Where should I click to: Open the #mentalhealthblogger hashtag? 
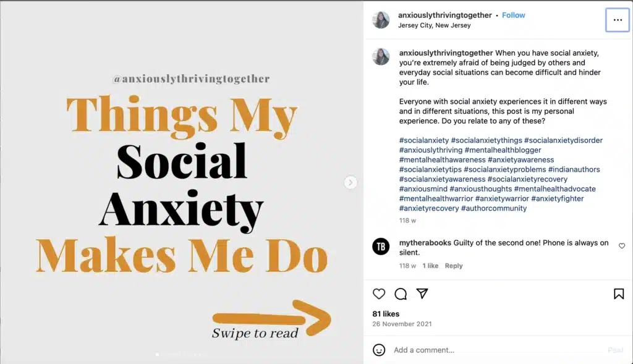pyautogui.click(x=503, y=150)
